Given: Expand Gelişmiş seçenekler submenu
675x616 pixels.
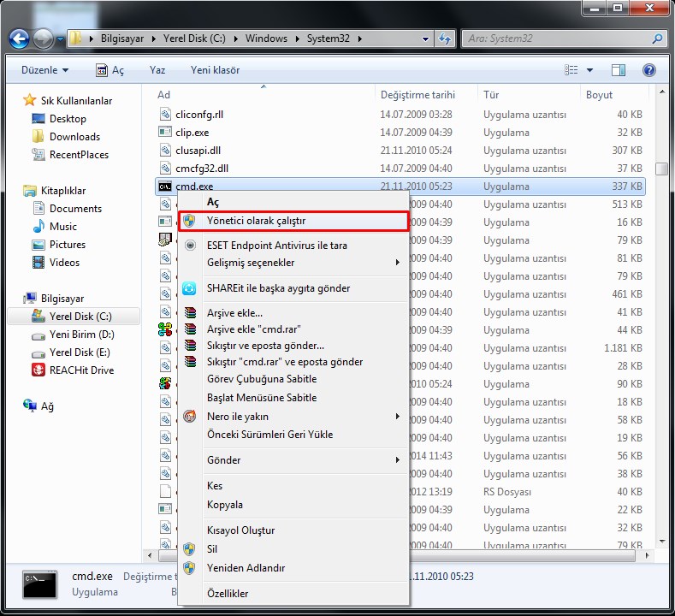Looking at the screenshot, I should [x=397, y=263].
